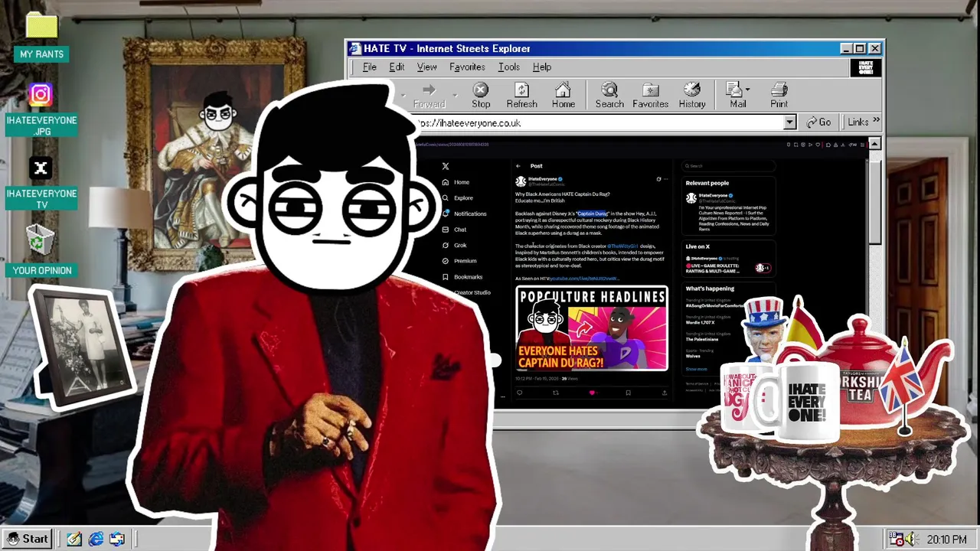980x551 pixels.
Task: Click the X logo in the sidebar
Action: (x=446, y=166)
